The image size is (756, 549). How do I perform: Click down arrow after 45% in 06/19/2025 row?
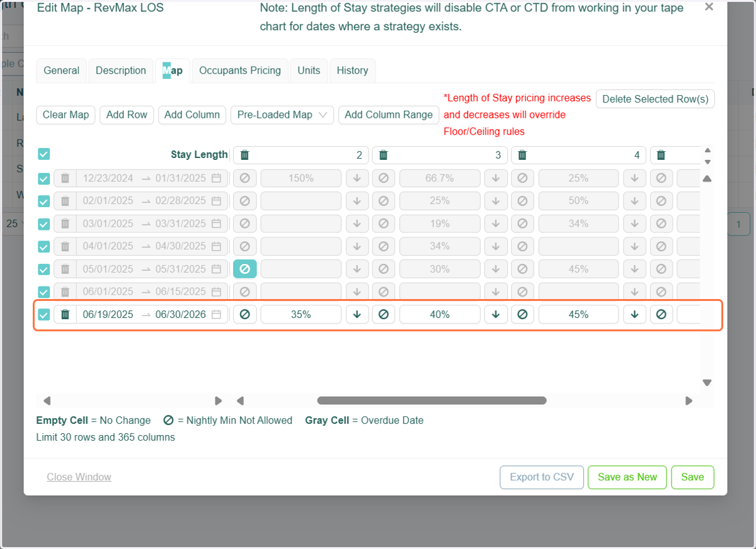click(x=634, y=314)
